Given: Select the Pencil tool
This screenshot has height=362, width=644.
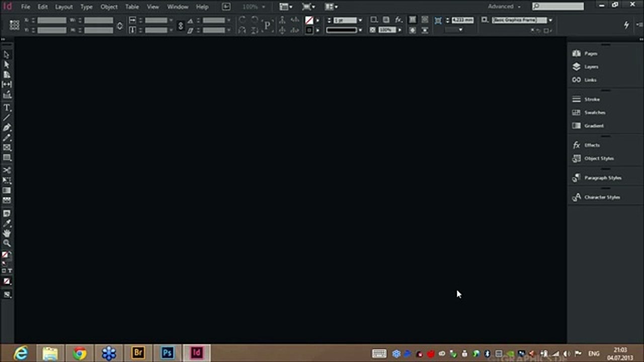Looking at the screenshot, I should (x=7, y=137).
